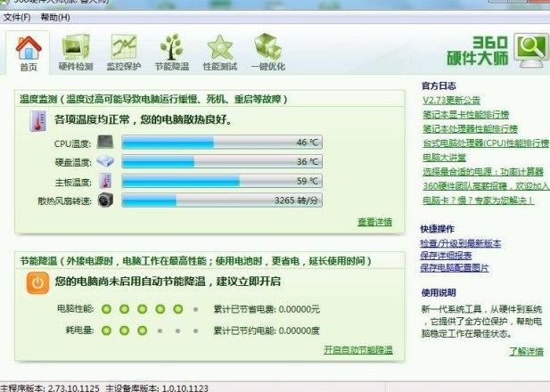Viewport: 550px width, 392px height.
Task: Click the orange power icon in 节能降温
Action: pyautogui.click(x=37, y=282)
